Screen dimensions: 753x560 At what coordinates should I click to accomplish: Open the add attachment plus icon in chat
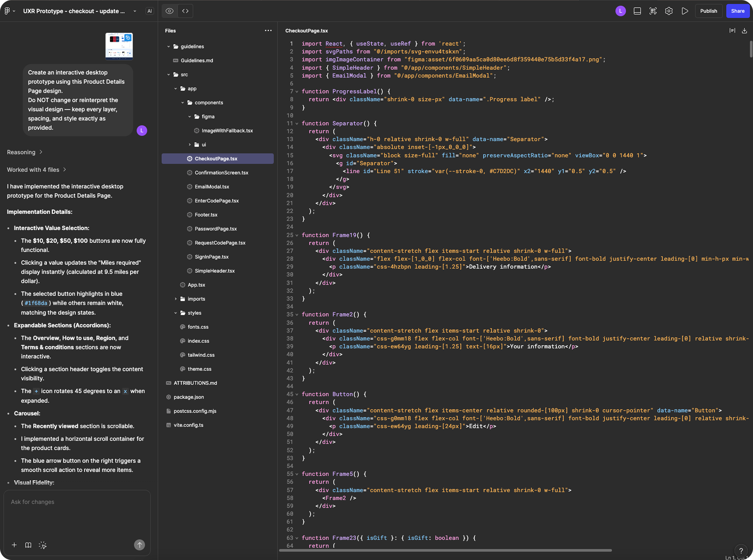(x=14, y=545)
